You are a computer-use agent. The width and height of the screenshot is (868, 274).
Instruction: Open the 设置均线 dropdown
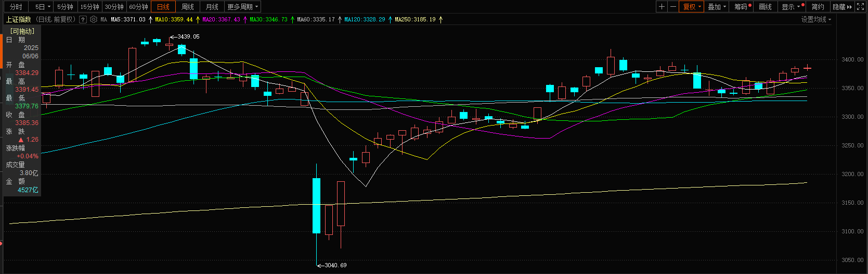(815, 19)
